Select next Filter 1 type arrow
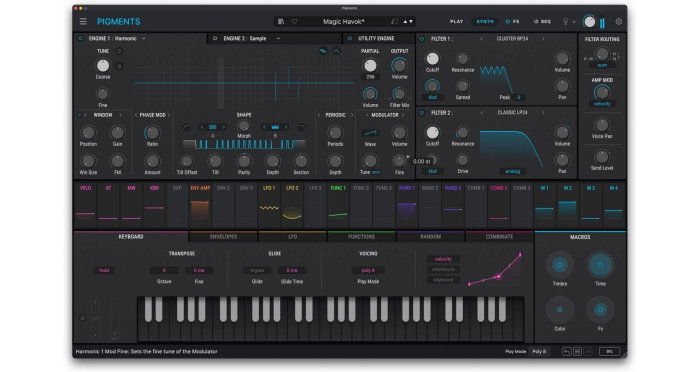The width and height of the screenshot is (700, 372). [543, 39]
